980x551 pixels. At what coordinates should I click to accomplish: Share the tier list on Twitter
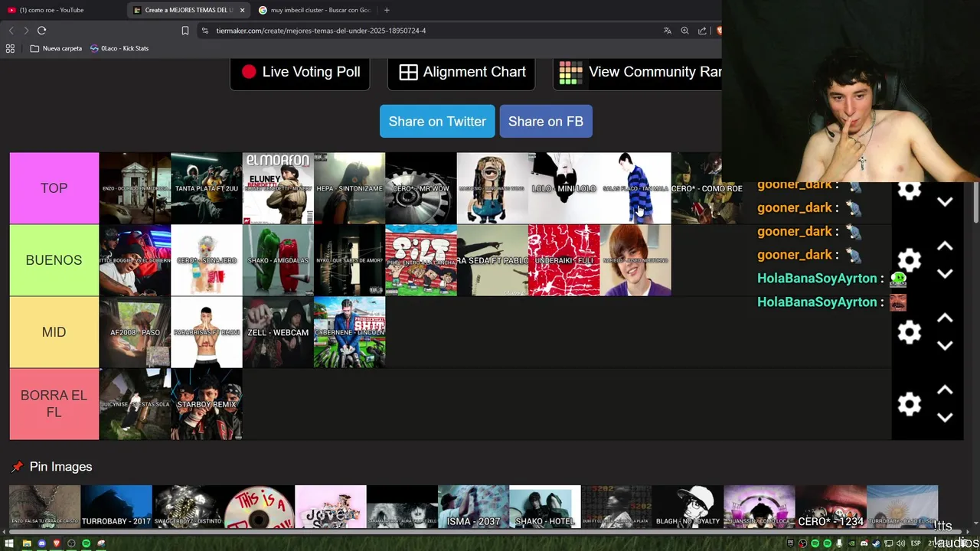click(437, 122)
